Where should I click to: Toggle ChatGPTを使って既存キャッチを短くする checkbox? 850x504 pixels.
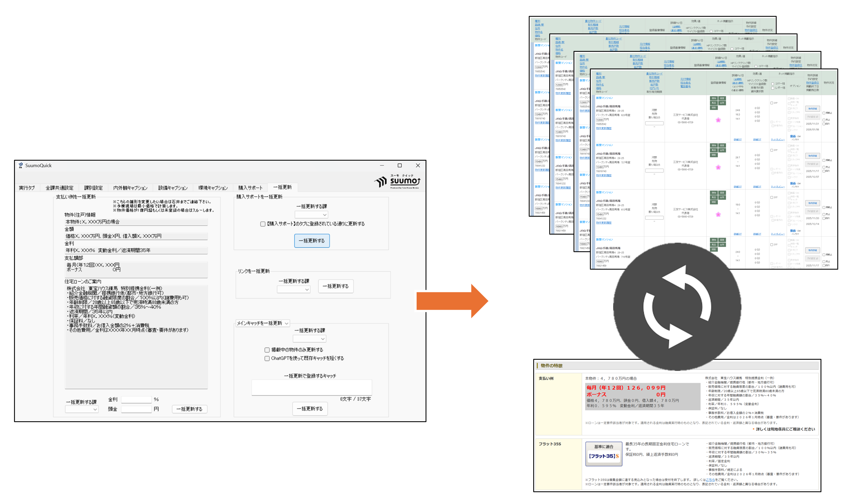coord(267,358)
